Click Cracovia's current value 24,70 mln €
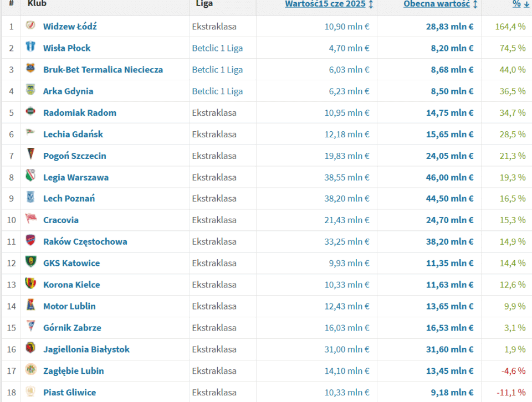This screenshot has width=532, height=402. click(450, 220)
